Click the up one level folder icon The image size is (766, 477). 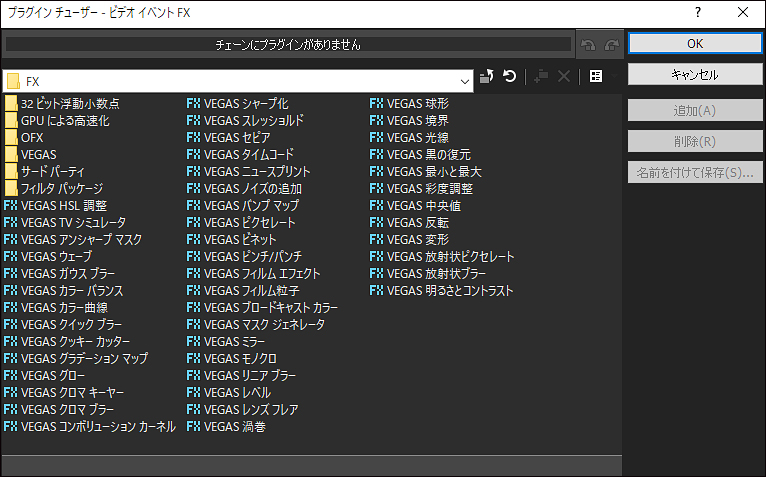(x=487, y=76)
